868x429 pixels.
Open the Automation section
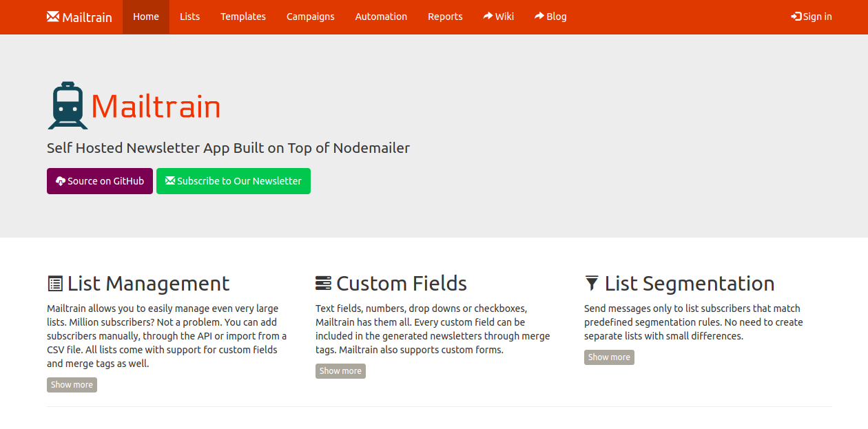[381, 17]
